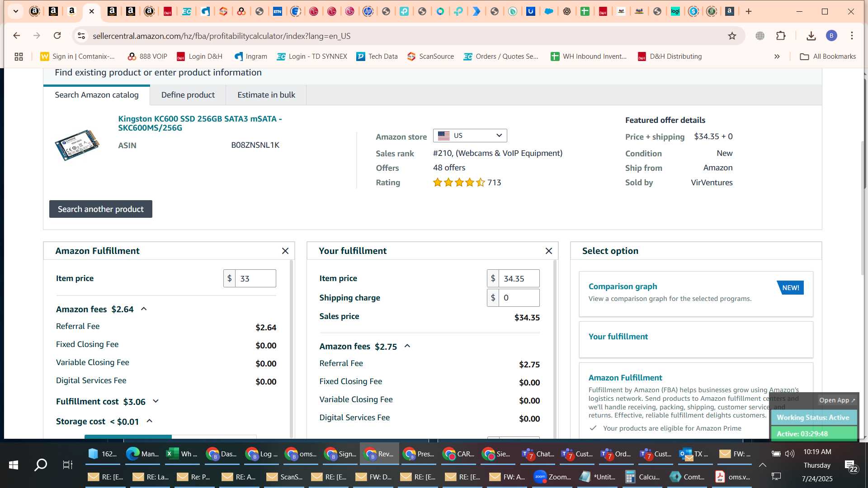Screen dimensions: 868x488
Task: Open the tab search dropdown arrow
Action: pyautogui.click(x=16, y=11)
